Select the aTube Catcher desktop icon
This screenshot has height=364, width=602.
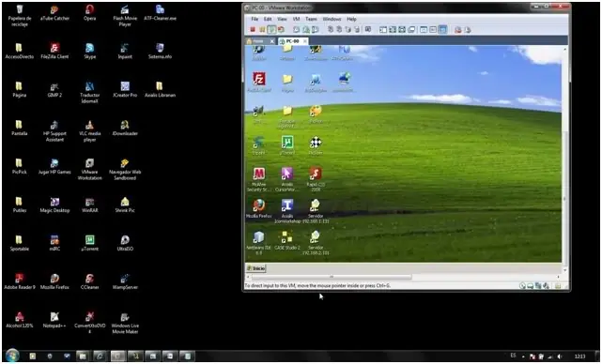pyautogui.click(x=54, y=12)
